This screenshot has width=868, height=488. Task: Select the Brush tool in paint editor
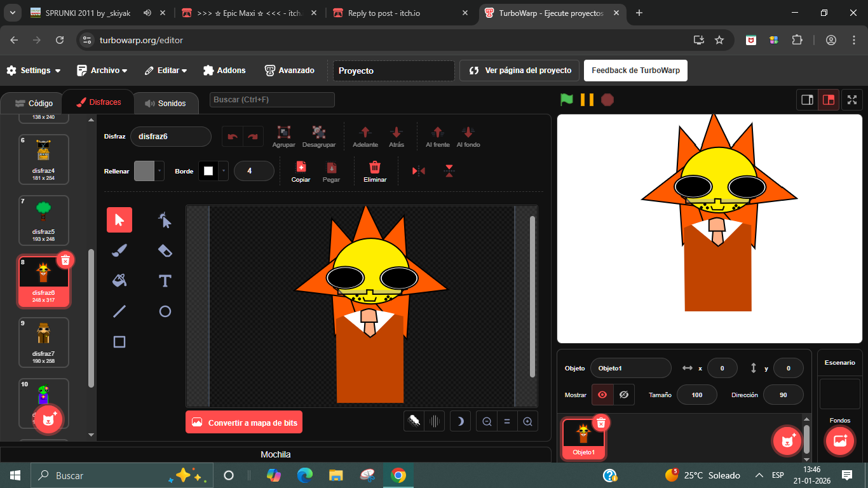click(119, 250)
